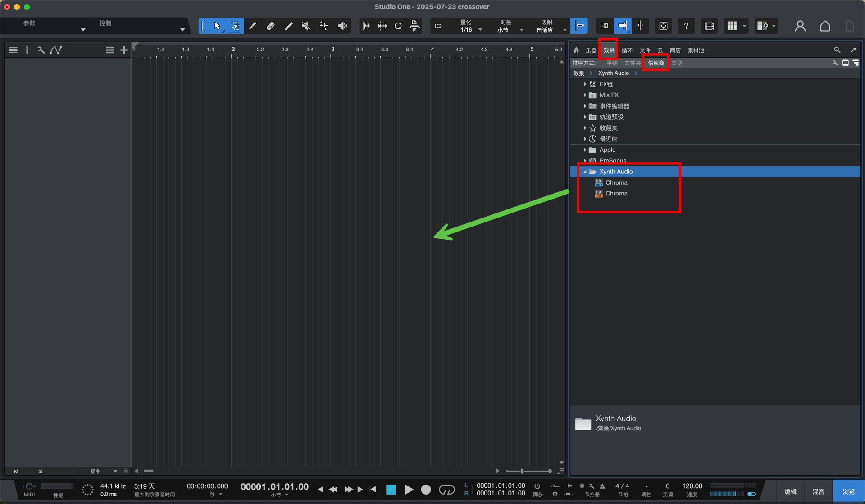Expand the FX链 folder
This screenshot has width=865, height=504.
(x=585, y=84)
